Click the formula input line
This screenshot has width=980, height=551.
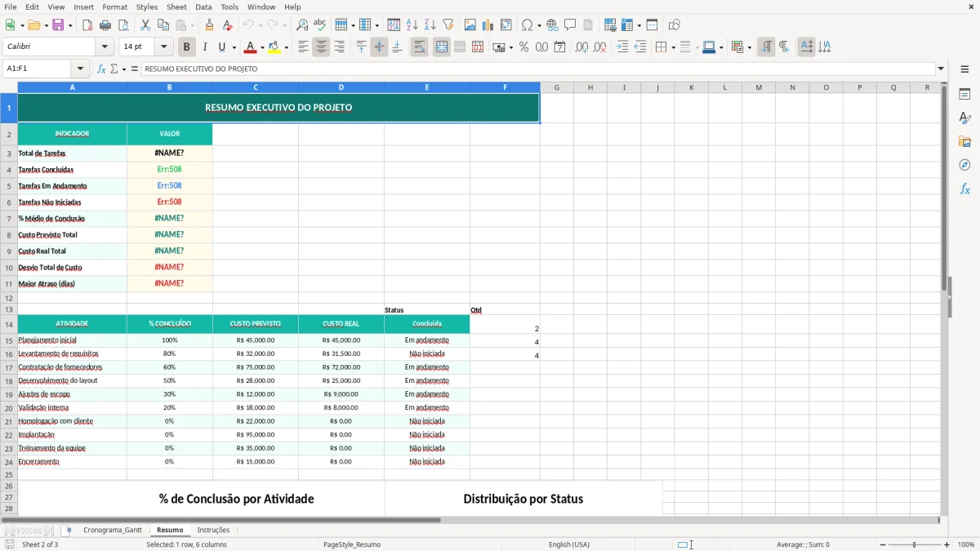[538, 69]
